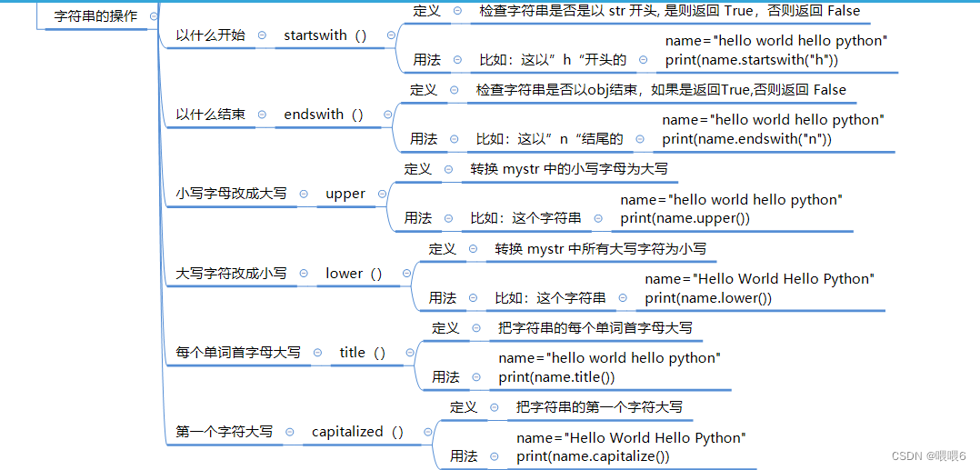
Task: Collapse 定义 node under capitalized
Action: click(x=495, y=408)
